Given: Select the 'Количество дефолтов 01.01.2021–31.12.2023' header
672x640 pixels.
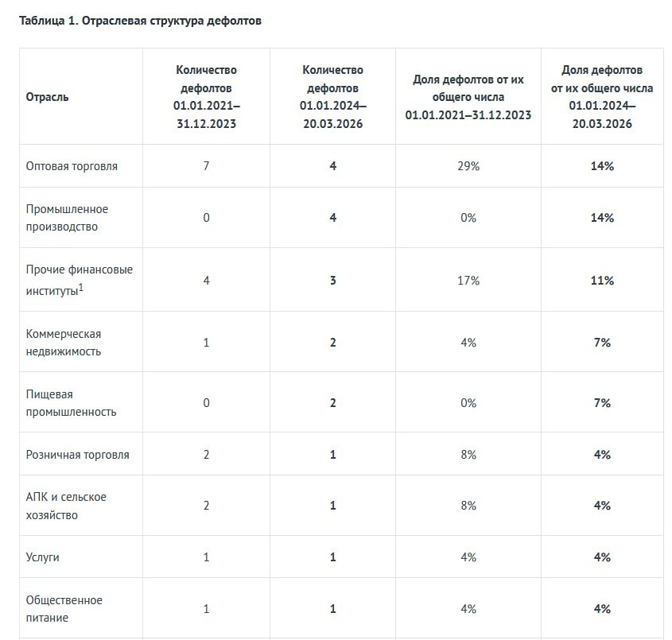Looking at the screenshot, I should point(206,97).
